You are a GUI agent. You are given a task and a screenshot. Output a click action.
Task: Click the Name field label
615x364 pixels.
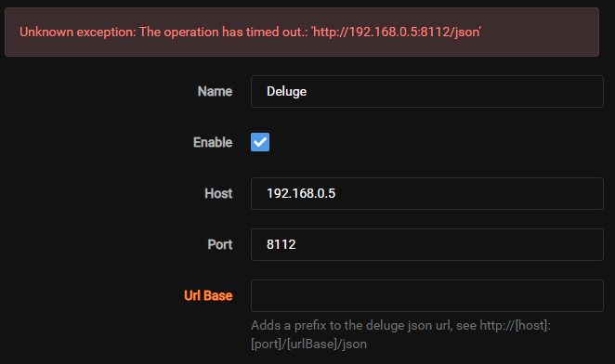click(215, 91)
